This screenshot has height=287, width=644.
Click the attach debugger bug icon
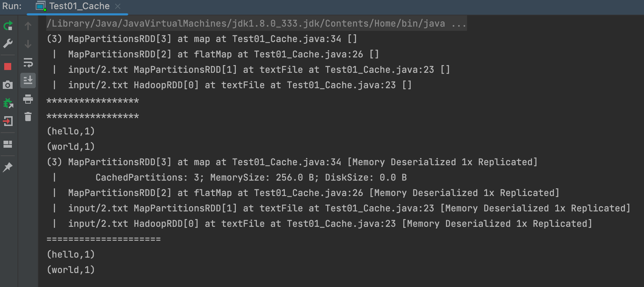point(8,103)
